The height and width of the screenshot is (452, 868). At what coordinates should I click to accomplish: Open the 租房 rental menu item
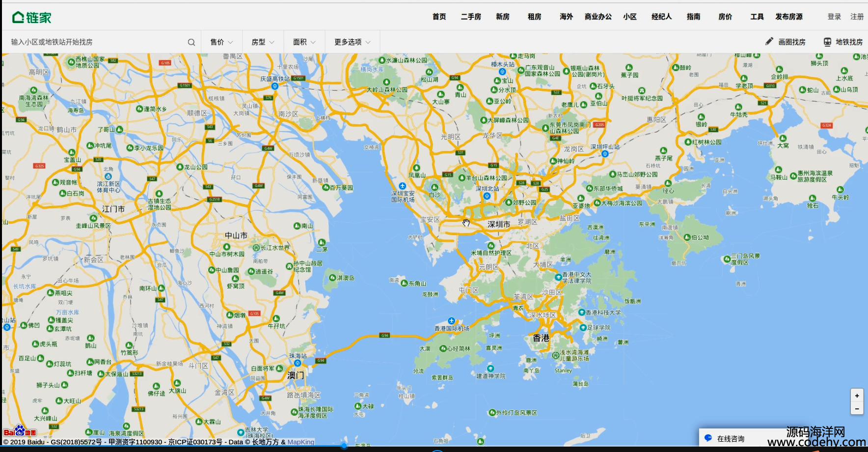coord(535,17)
